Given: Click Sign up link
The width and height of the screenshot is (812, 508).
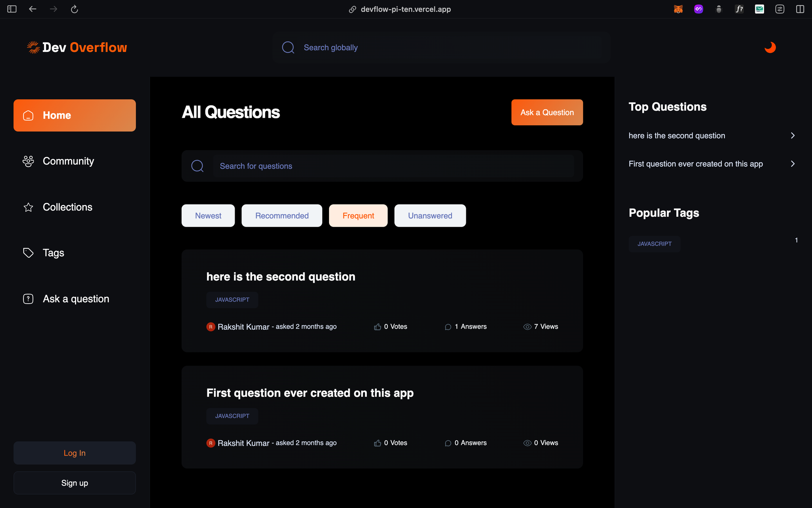Looking at the screenshot, I should (74, 482).
